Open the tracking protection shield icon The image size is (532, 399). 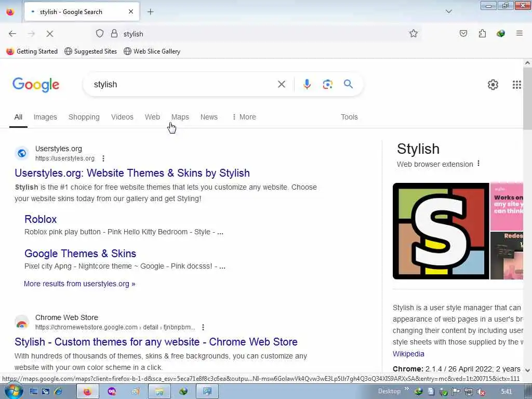click(99, 34)
